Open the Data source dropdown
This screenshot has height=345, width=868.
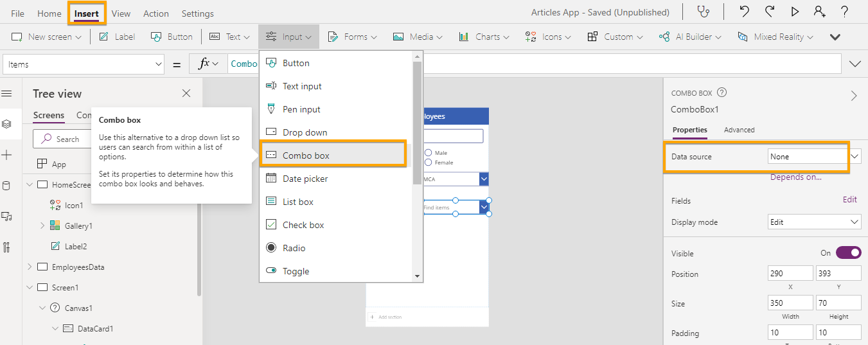(x=815, y=156)
